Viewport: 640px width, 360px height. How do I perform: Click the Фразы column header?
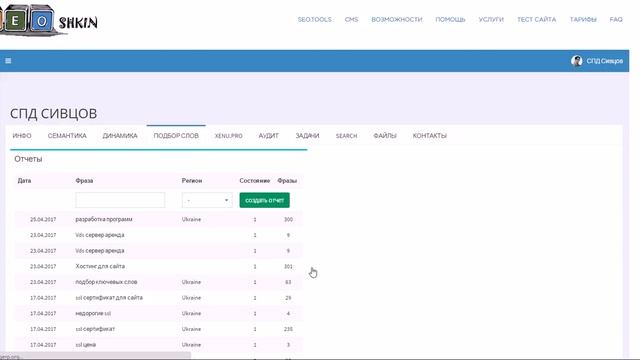(x=287, y=180)
